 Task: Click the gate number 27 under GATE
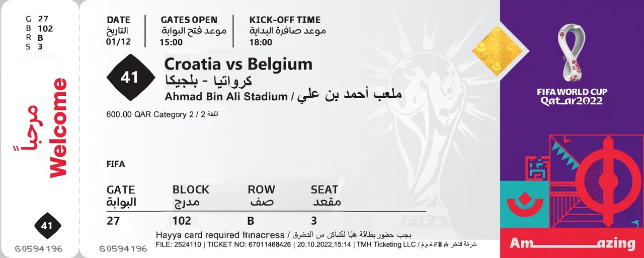113,220
